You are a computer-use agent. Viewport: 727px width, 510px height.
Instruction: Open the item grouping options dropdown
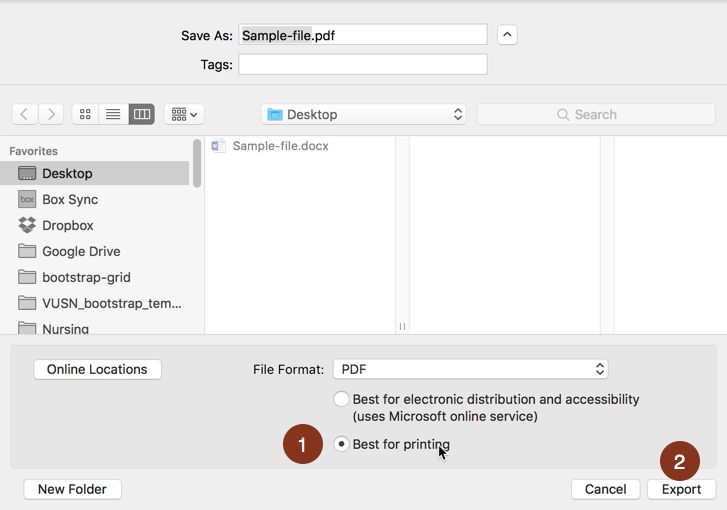coord(185,114)
